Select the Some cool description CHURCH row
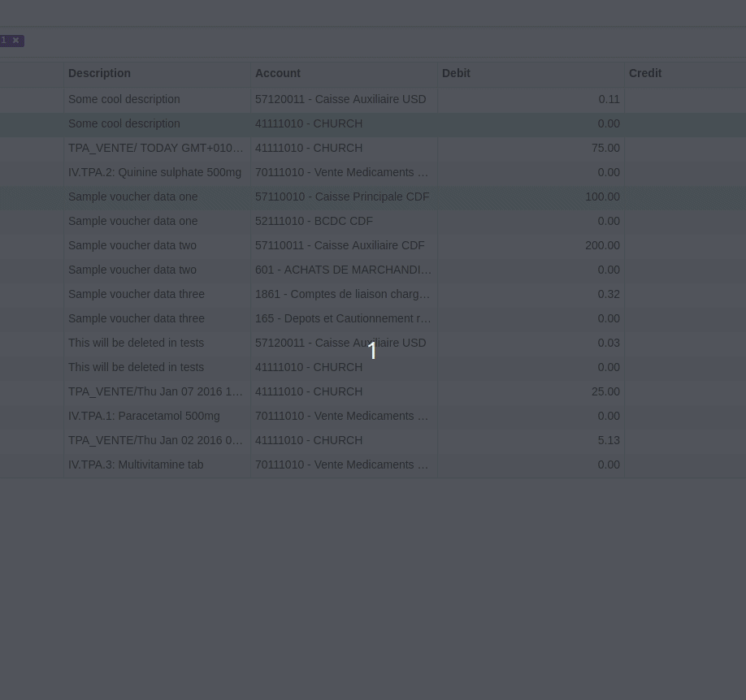 tap(124, 123)
